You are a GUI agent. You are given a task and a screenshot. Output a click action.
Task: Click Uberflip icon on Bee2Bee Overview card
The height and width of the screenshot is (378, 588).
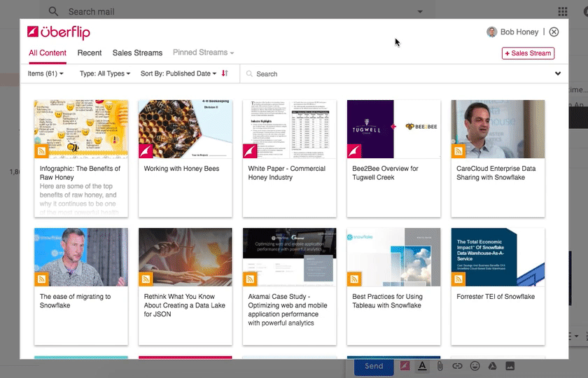pyautogui.click(x=354, y=151)
